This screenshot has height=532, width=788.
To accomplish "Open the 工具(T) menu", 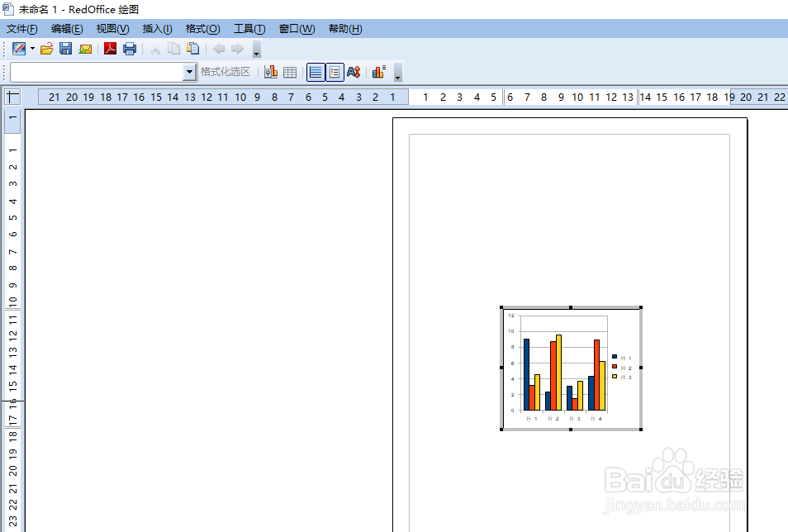I will click(249, 29).
